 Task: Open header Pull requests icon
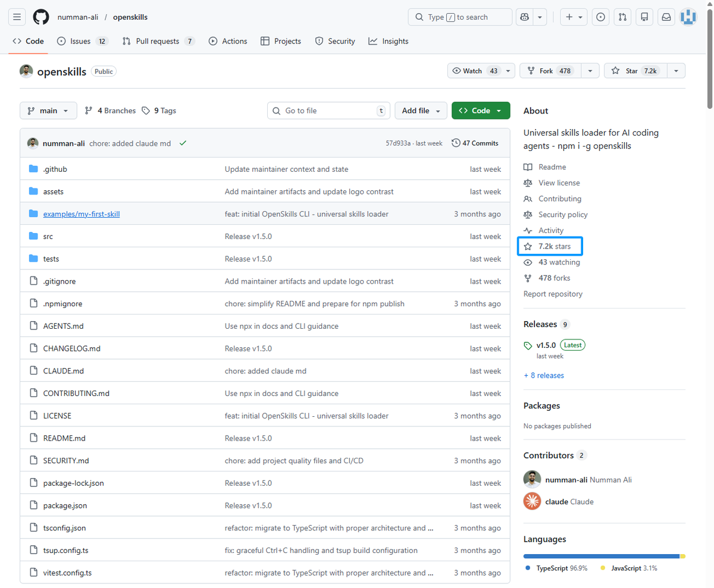(622, 17)
